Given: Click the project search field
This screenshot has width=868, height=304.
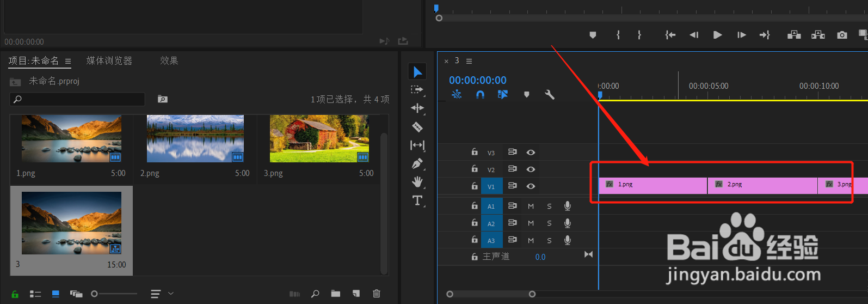Looking at the screenshot, I should (x=77, y=99).
